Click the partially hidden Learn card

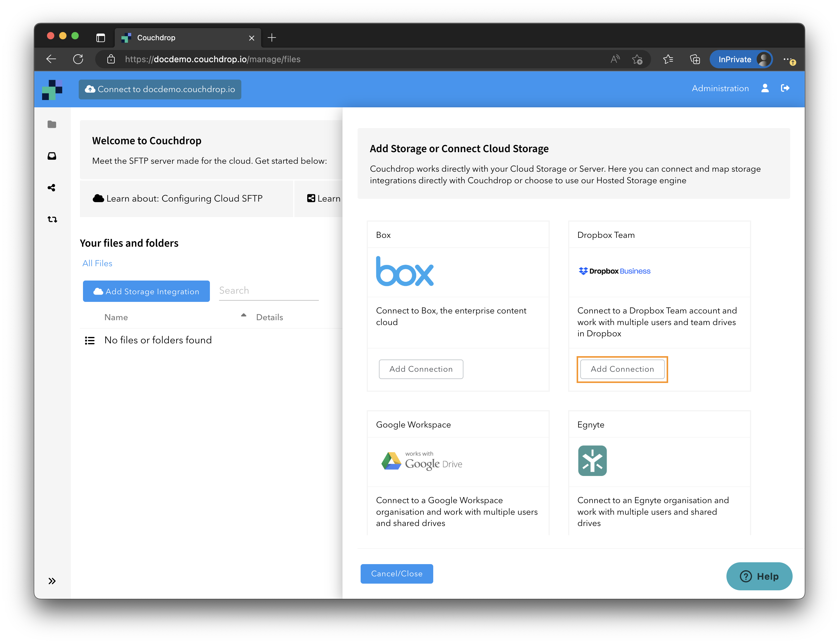[x=318, y=199]
